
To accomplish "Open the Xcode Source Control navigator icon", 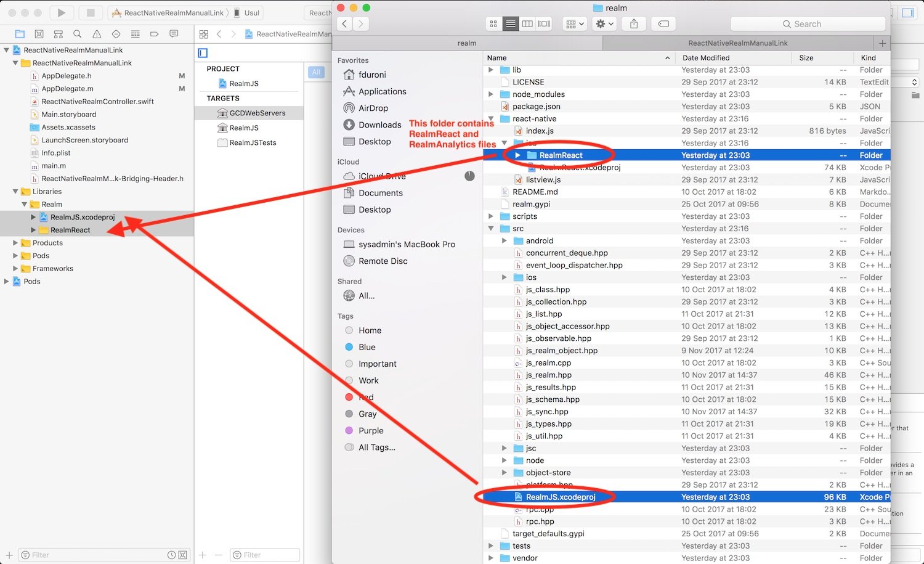I will click(39, 34).
